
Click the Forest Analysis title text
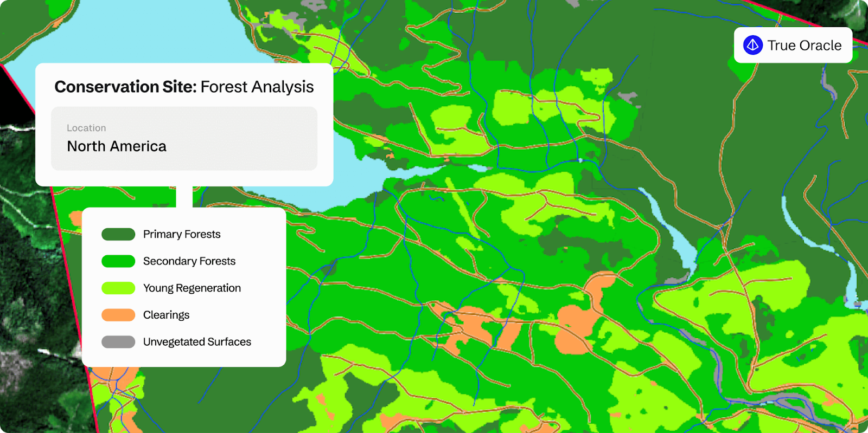[257, 87]
